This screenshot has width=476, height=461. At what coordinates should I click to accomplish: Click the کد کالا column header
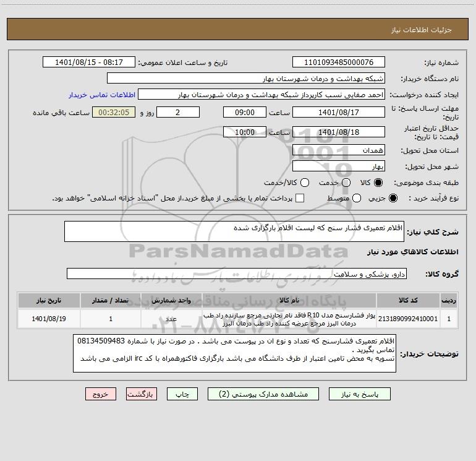pos(408,300)
